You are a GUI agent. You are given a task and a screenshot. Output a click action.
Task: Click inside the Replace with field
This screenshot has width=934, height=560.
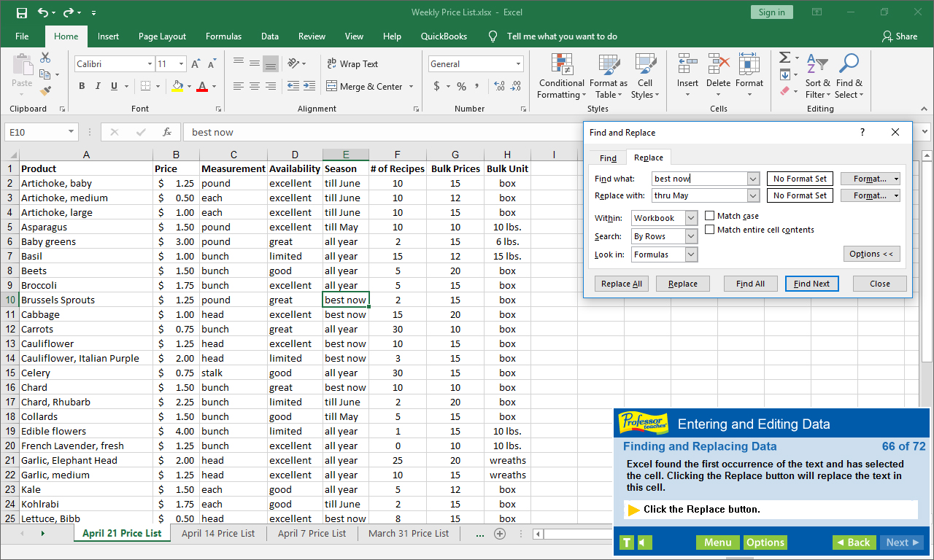tap(693, 195)
